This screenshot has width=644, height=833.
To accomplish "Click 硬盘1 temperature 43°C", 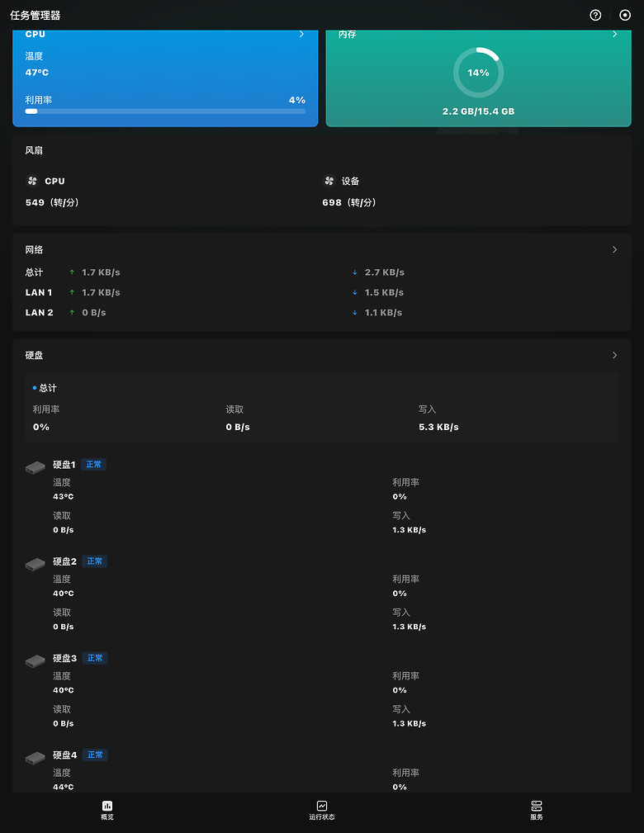I will [x=64, y=496].
